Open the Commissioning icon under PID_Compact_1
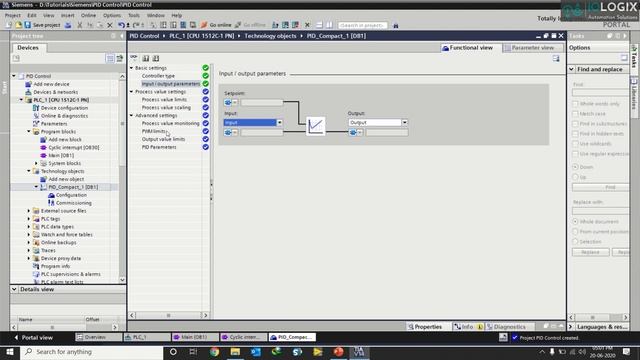 click(x=51, y=203)
